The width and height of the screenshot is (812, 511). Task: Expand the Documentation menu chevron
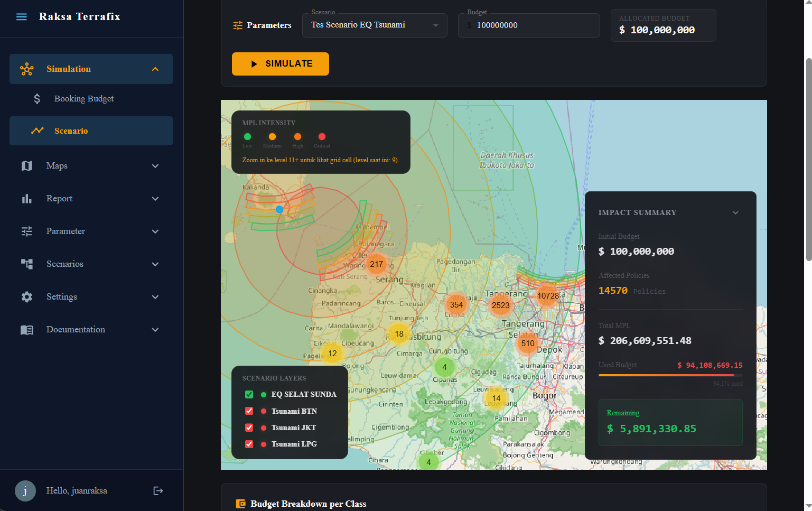pyautogui.click(x=155, y=330)
